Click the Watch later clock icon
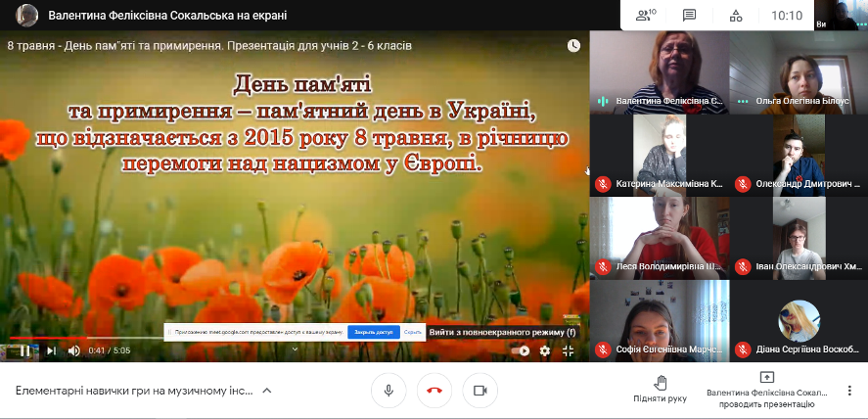 (x=574, y=45)
